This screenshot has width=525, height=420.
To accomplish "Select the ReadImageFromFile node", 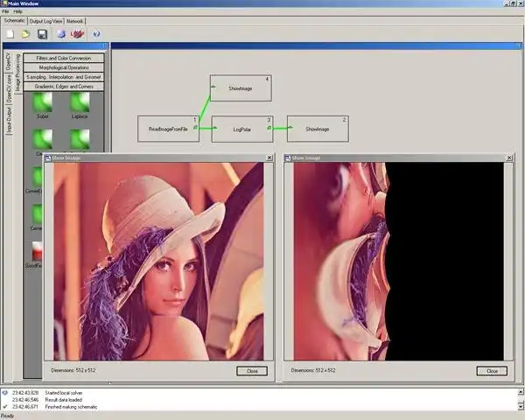I will click(x=168, y=129).
